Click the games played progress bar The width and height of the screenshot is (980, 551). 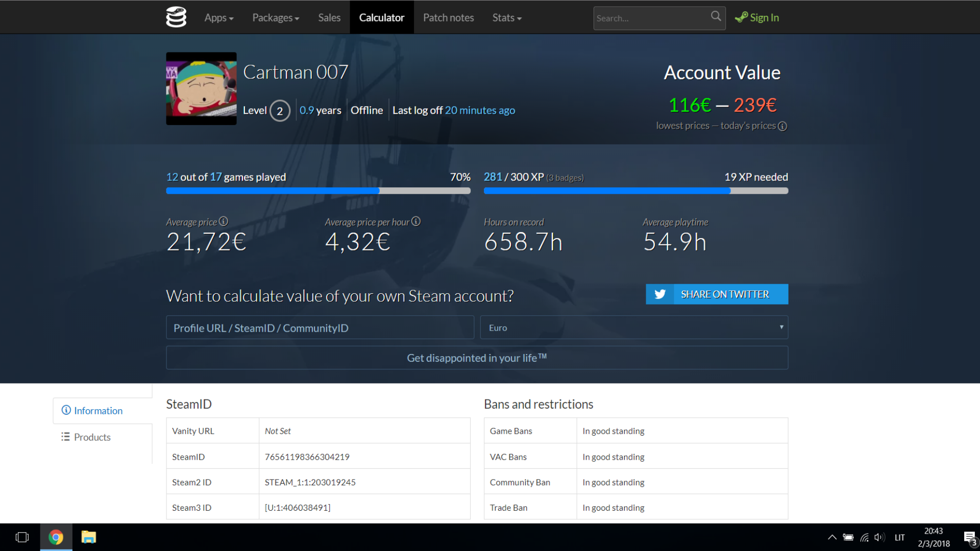318,191
